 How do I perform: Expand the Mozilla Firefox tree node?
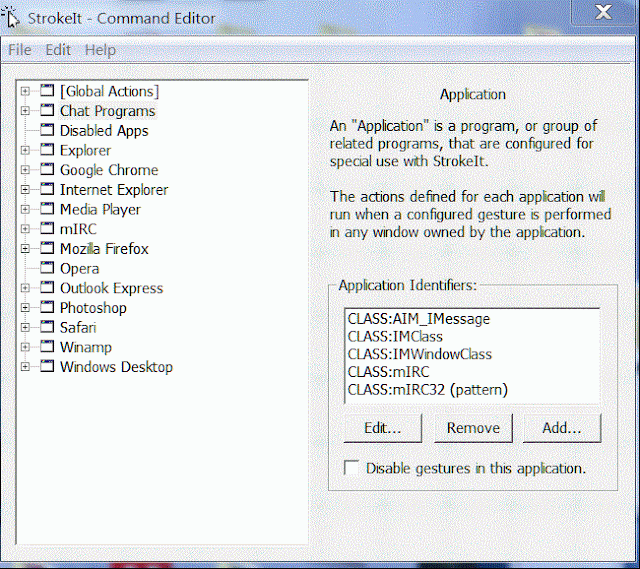[25, 249]
